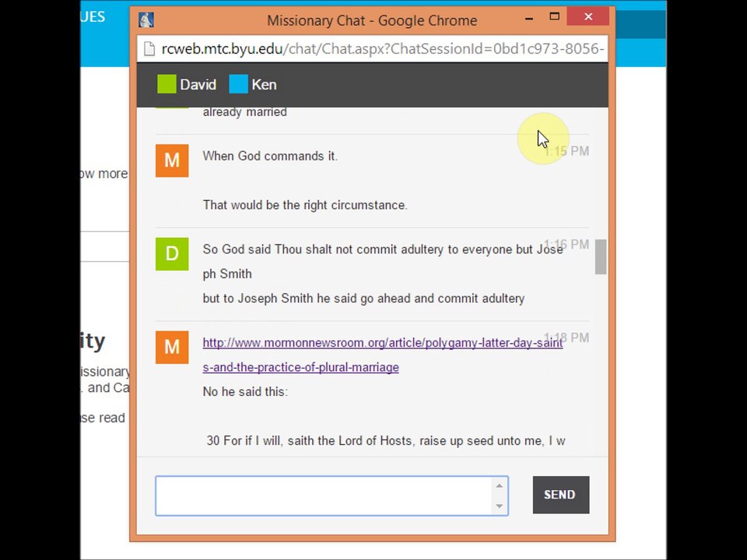Click the 'Missionary Chat - Google Chrome' title bar
This screenshot has height=560, width=747.
click(372, 20)
